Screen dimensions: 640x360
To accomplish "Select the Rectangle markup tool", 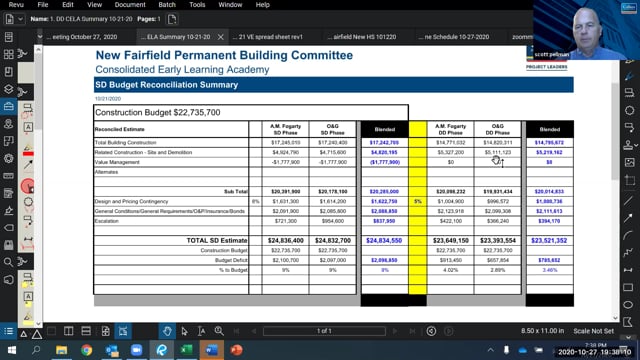I will [x=629, y=287].
